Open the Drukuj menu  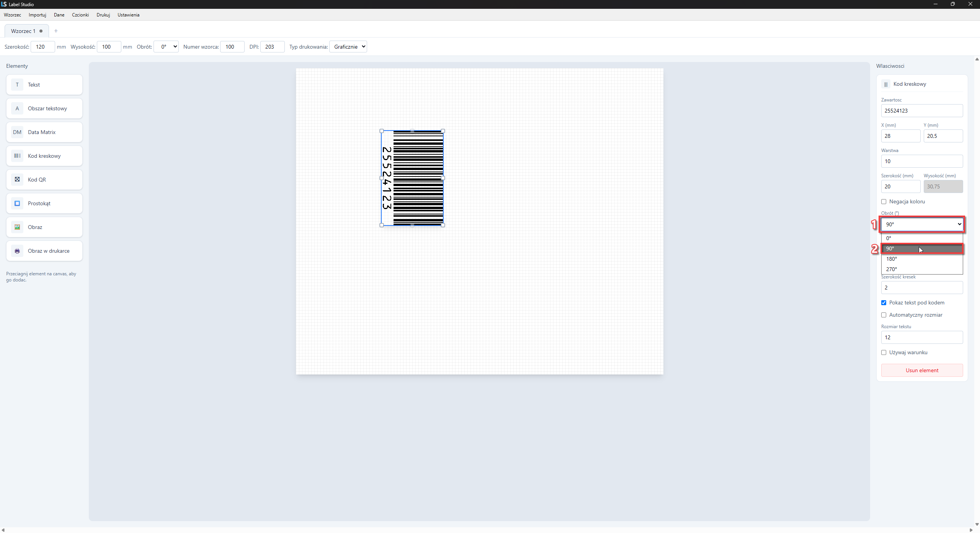[103, 15]
